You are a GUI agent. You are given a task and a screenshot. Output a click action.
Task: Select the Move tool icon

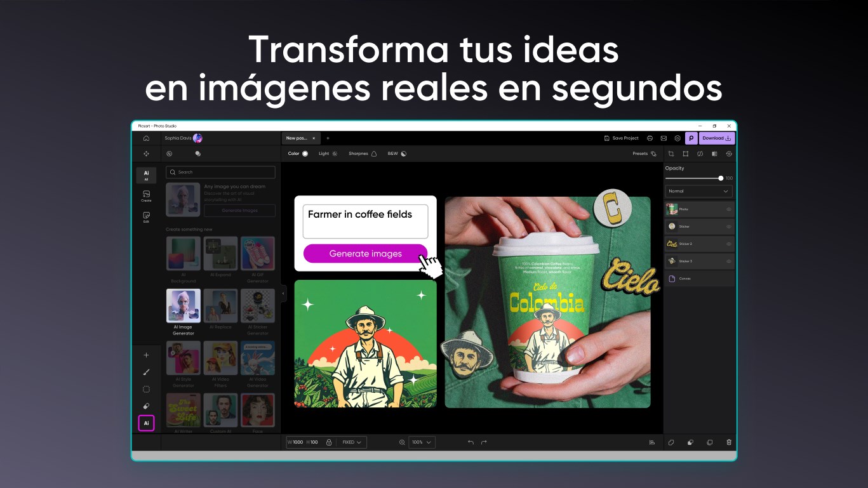pyautogui.click(x=146, y=154)
